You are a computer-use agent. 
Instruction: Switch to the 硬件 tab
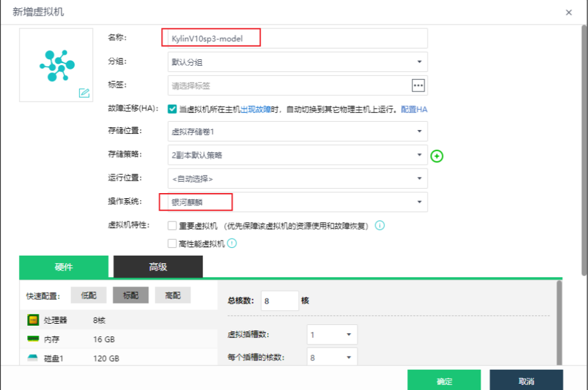(64, 267)
